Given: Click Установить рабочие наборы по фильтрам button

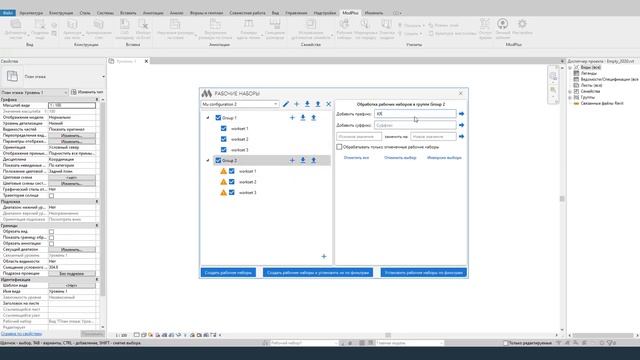Looking at the screenshot, I should [424, 273].
